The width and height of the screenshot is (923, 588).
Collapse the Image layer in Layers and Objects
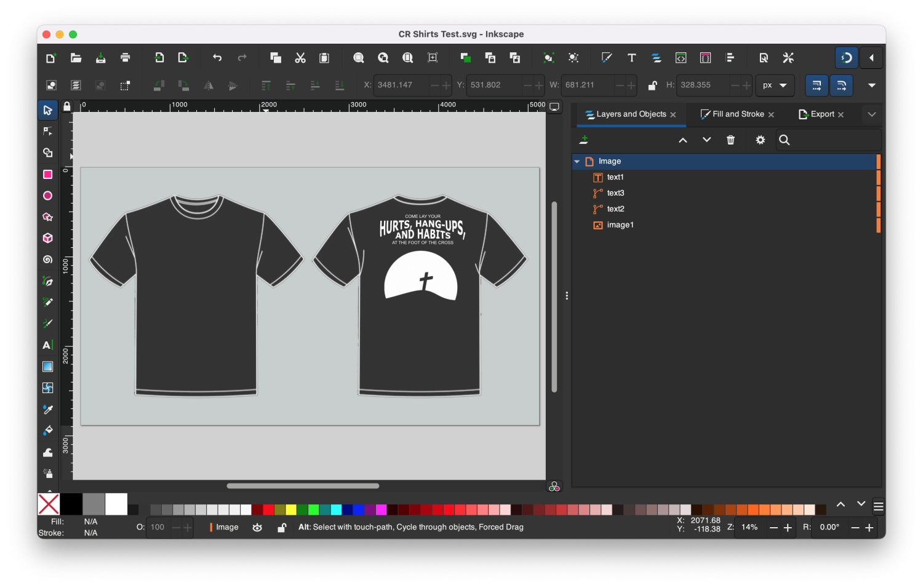577,161
